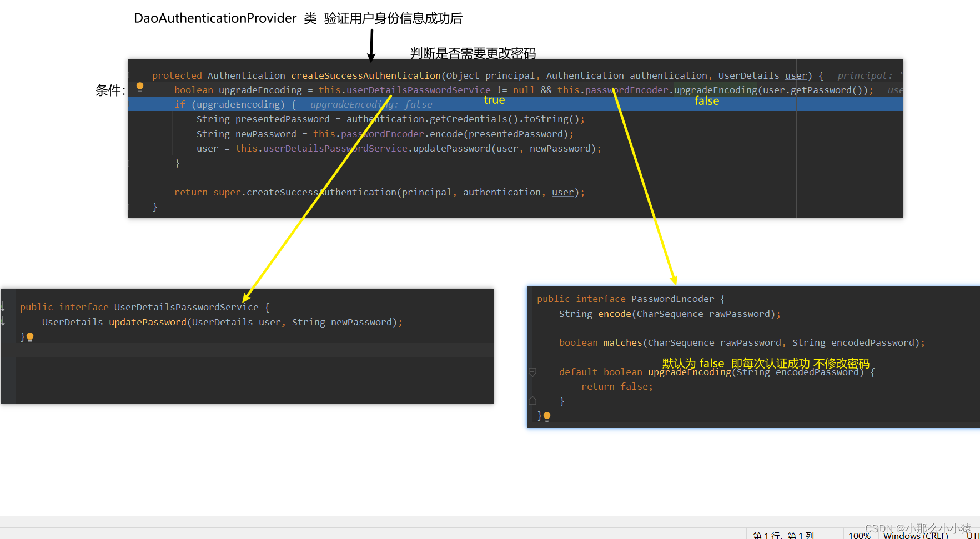The image size is (980, 539).
Task: Click the annotation '判断是否需要更改密码'
Action: (x=473, y=53)
